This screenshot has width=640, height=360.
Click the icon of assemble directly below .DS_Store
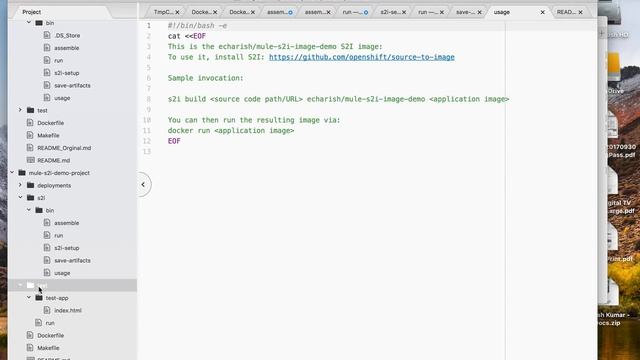47,48
